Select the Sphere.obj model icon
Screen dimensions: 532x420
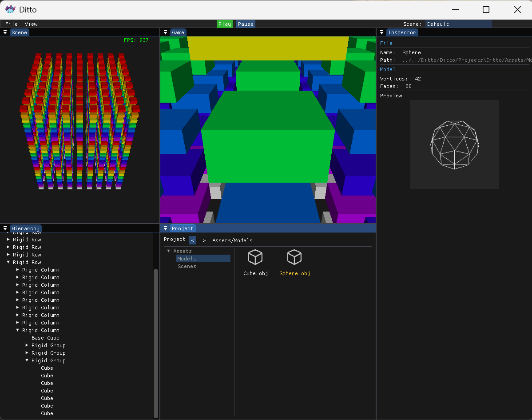[294, 257]
